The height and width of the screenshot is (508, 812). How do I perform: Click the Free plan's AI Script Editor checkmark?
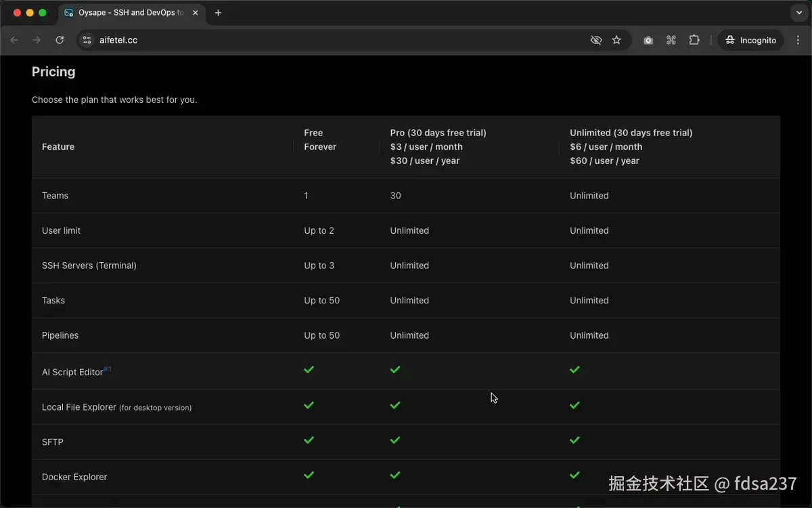309,370
